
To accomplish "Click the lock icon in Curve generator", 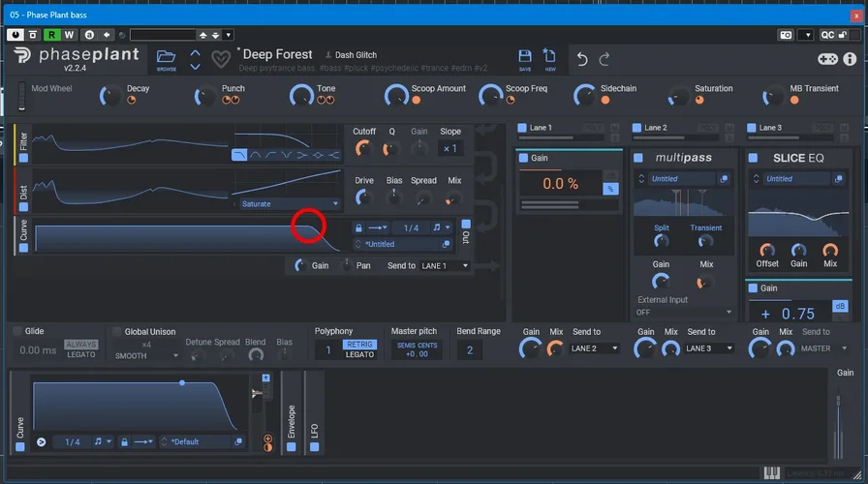I will [x=358, y=227].
